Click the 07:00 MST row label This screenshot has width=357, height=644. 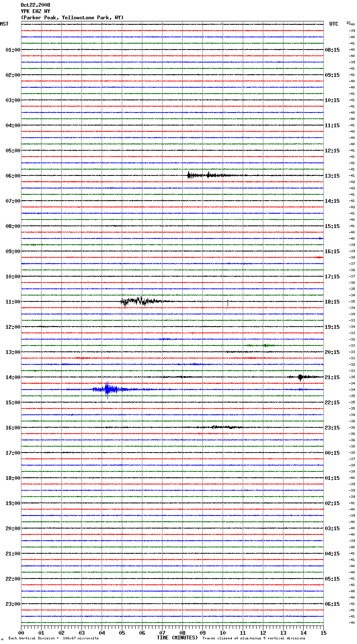point(13,201)
